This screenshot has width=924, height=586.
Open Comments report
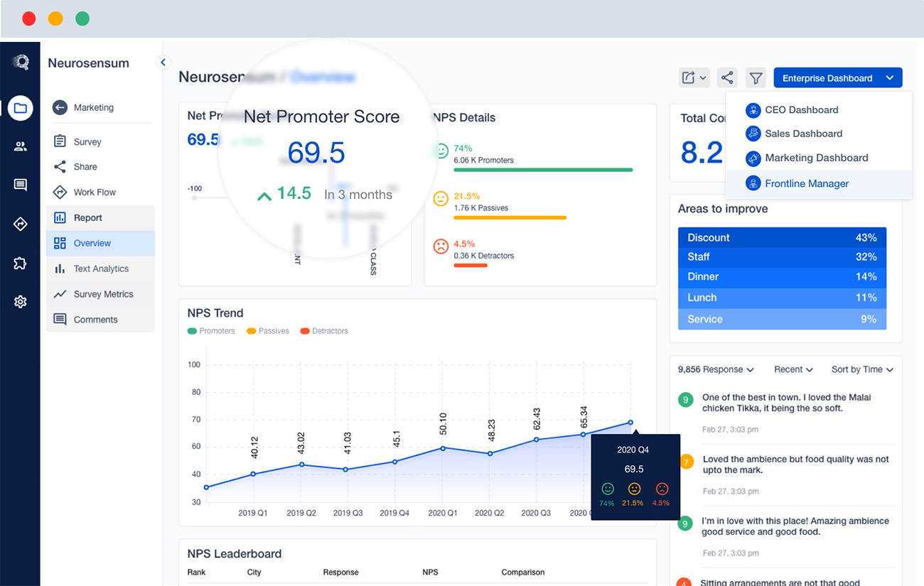100,320
